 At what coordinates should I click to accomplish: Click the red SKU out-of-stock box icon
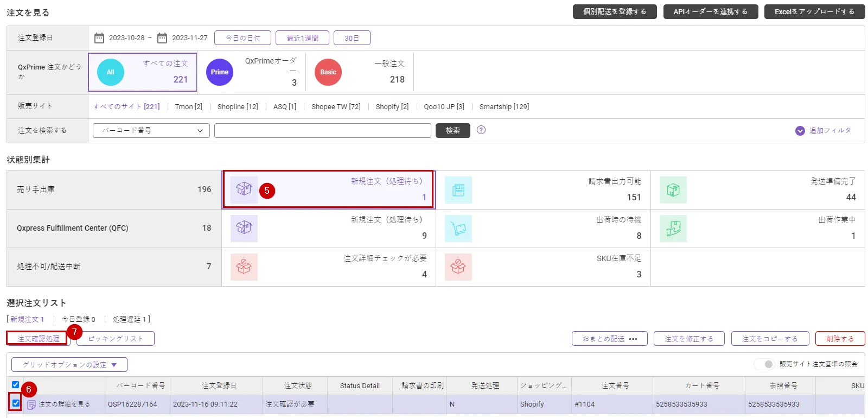[458, 267]
